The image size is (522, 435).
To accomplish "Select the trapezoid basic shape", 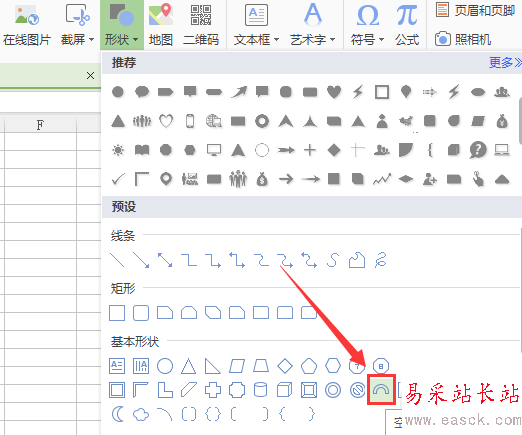I will point(261,366).
